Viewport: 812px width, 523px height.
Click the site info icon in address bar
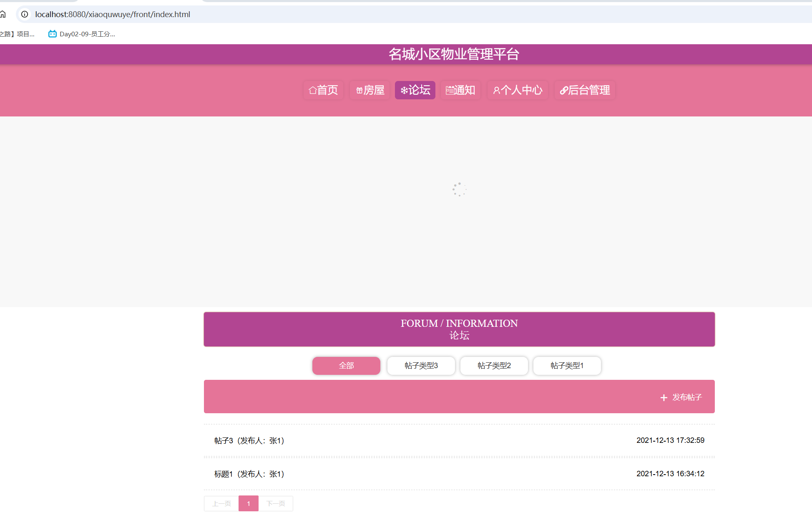(25, 14)
